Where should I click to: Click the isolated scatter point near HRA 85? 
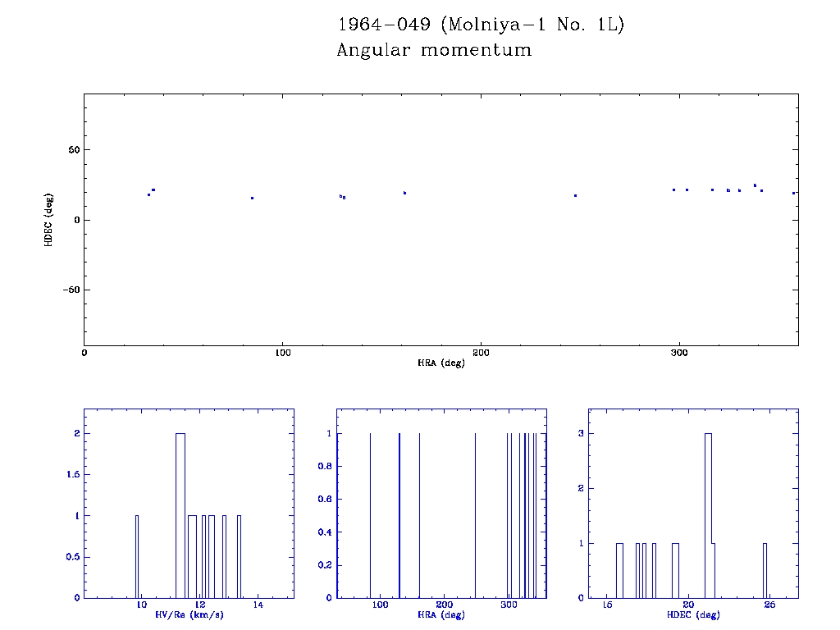click(252, 198)
